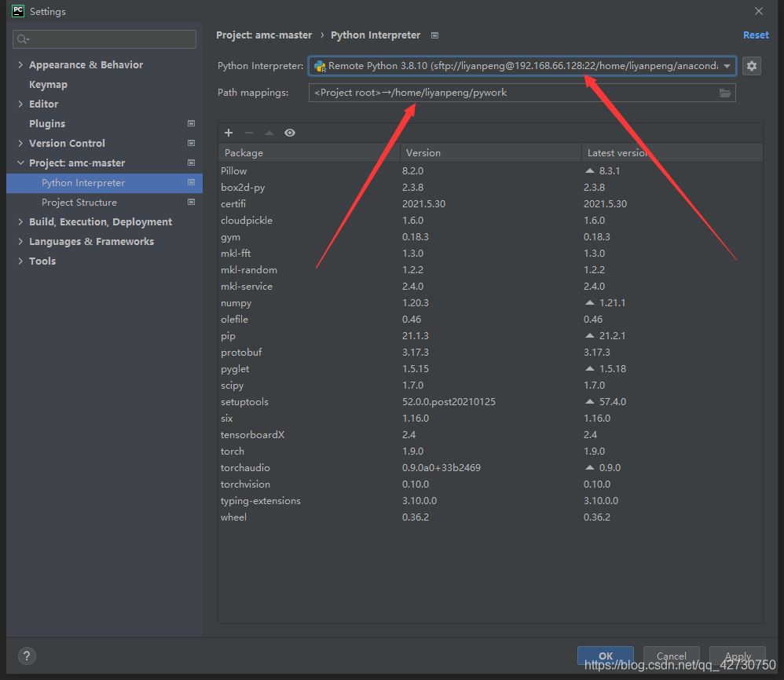This screenshot has width=784, height=680.
Task: Select Keymap in the settings sidebar
Action: point(48,84)
